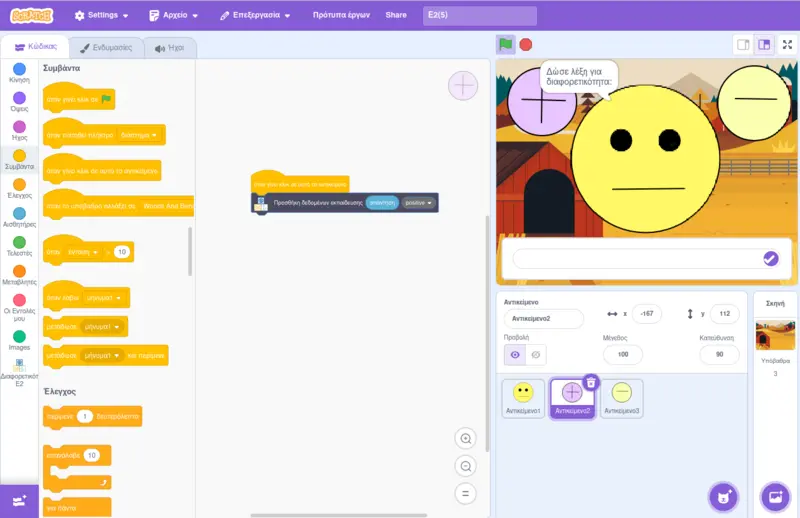Enter full screen stage mode
The height and width of the screenshot is (518, 800).
tap(787, 45)
